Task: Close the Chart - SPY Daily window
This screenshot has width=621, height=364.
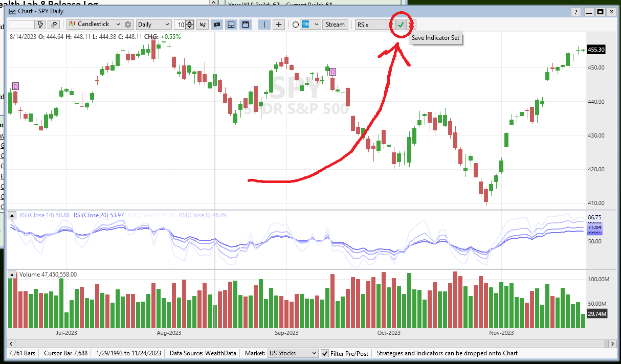Action: pyautogui.click(x=611, y=11)
